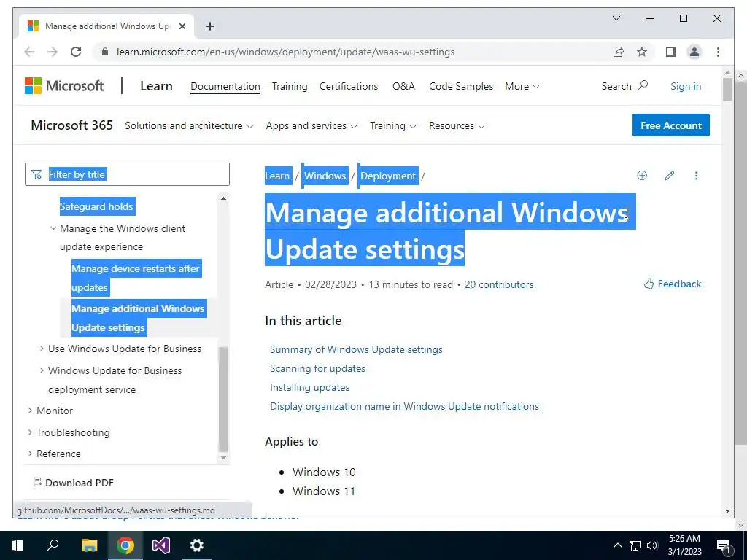Viewport: 747px width, 560px height.
Task: Close the Manage additional Windows Update tab
Action: click(x=182, y=26)
